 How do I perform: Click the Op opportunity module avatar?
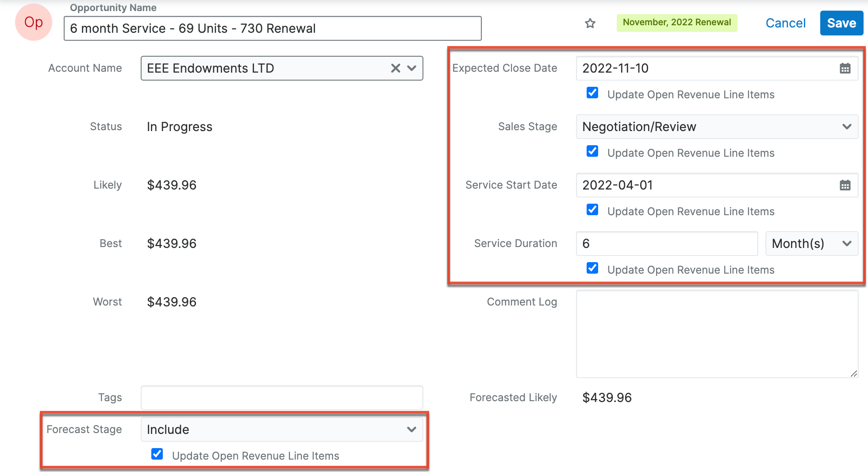pyautogui.click(x=34, y=22)
